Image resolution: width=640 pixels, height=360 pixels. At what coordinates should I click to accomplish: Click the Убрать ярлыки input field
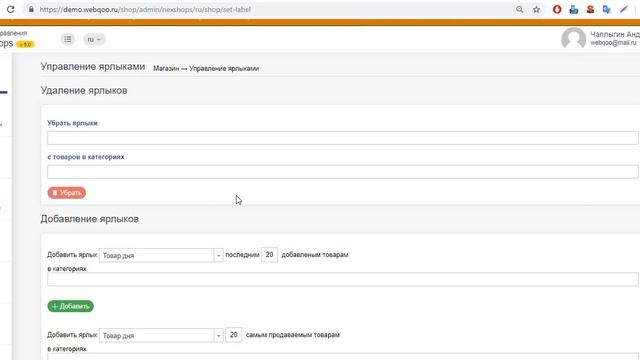(342, 138)
